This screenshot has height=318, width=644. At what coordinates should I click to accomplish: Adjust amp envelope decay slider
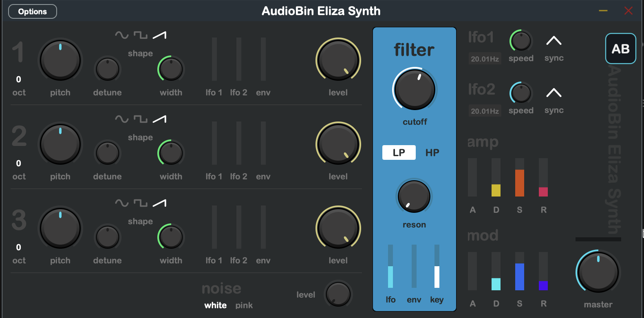[x=496, y=177]
